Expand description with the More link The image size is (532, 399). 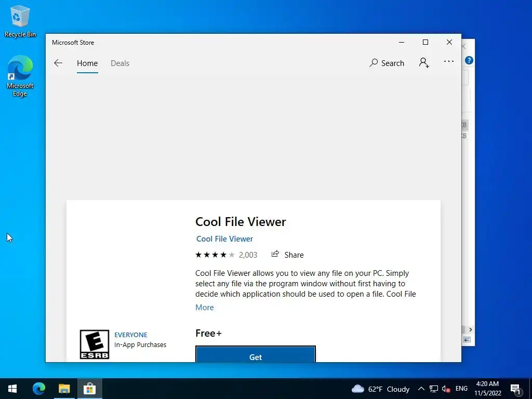tap(205, 308)
